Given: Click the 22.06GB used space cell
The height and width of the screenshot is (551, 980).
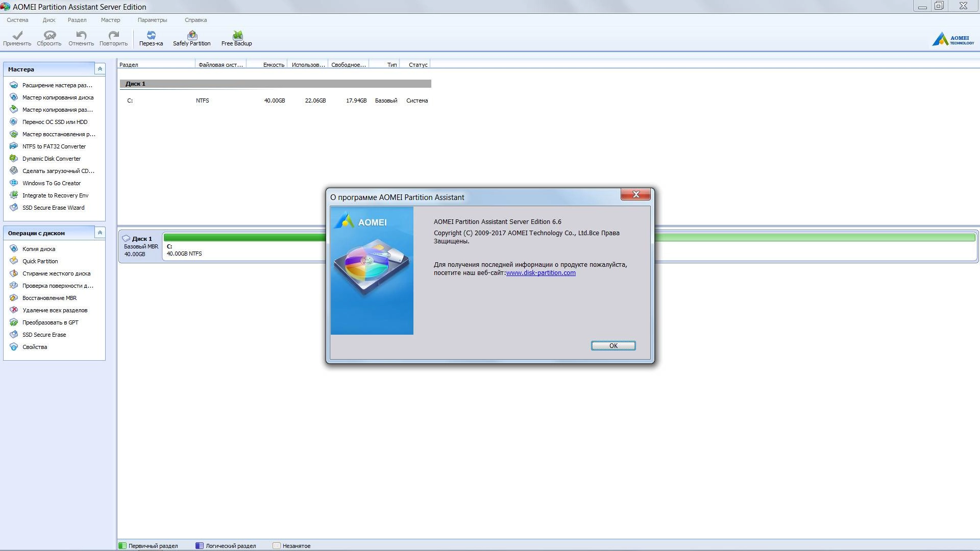Looking at the screenshot, I should pos(315,101).
